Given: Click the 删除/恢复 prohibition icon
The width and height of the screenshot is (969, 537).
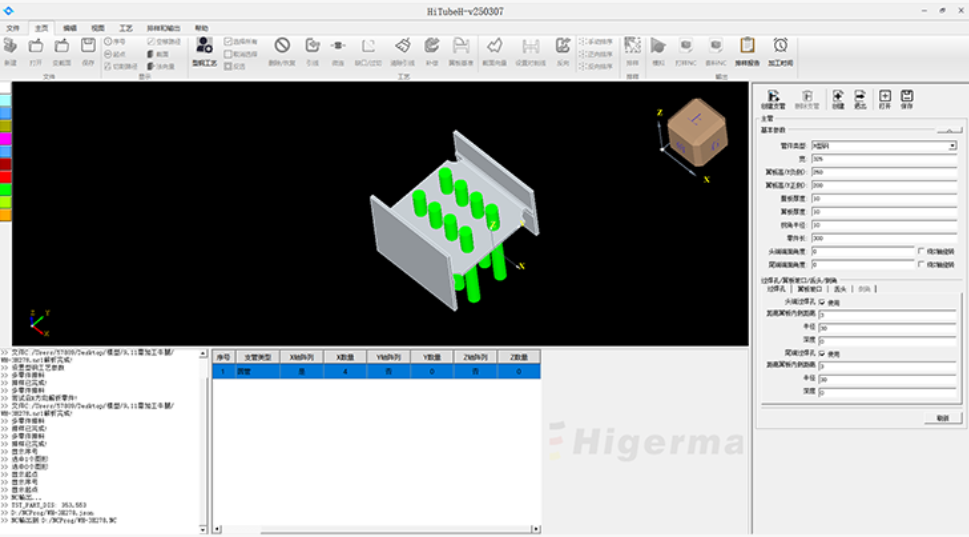Looking at the screenshot, I should pos(283,49).
